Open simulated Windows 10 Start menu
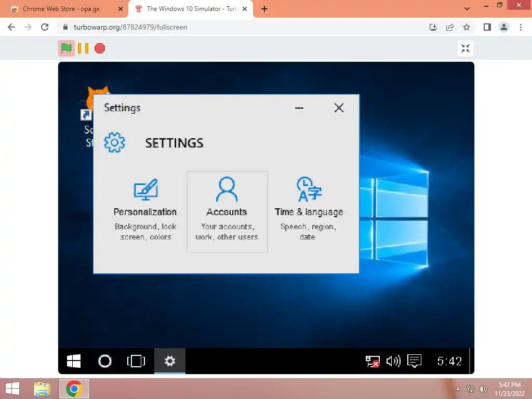The width and height of the screenshot is (532, 399). 74,361
